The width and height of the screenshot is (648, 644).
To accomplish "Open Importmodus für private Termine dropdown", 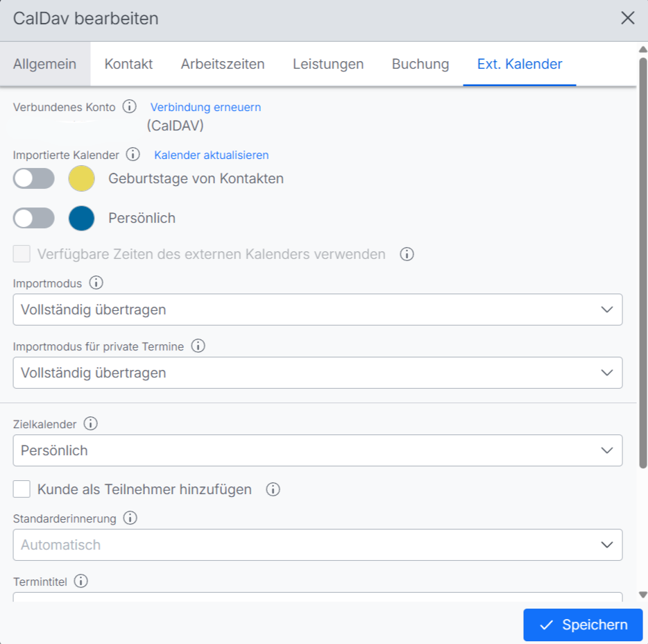I will click(x=317, y=373).
